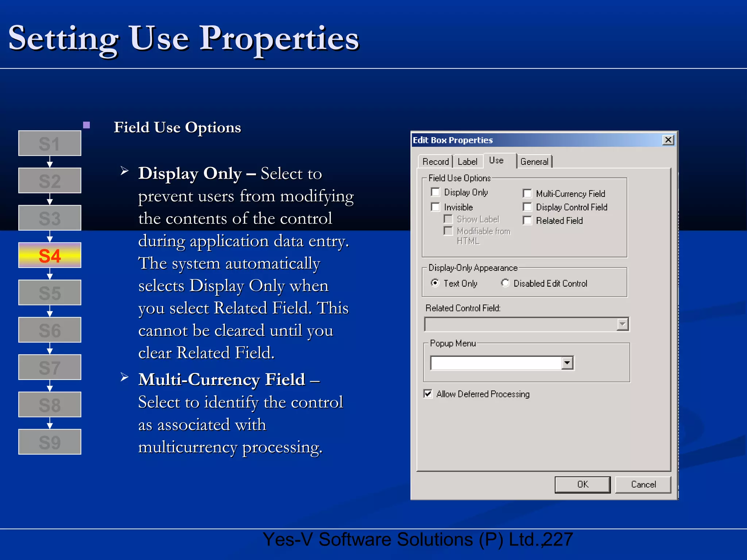This screenshot has height=560, width=747.
Task: Check Multi-Currency Field
Action: point(527,193)
